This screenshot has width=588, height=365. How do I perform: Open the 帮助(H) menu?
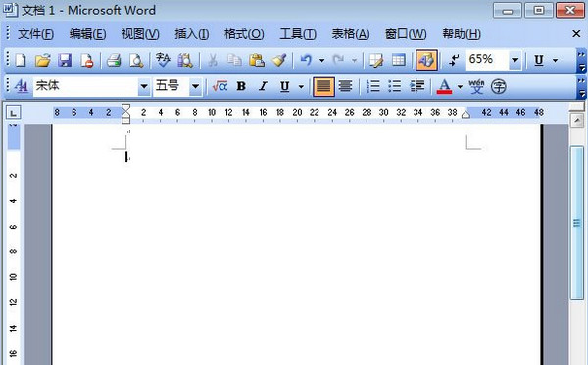tap(462, 34)
